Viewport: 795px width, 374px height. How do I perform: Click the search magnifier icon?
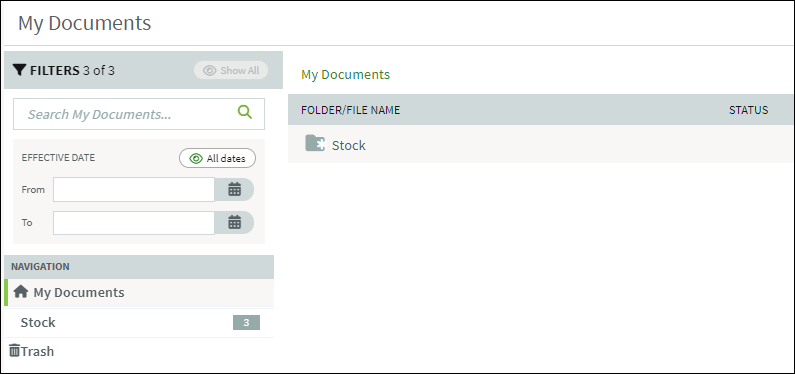(244, 113)
